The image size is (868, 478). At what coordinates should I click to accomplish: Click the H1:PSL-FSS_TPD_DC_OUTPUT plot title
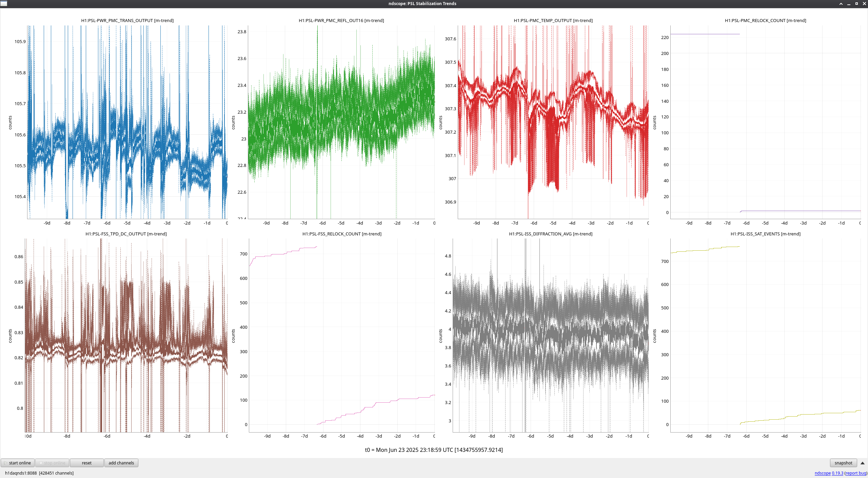pyautogui.click(x=126, y=234)
